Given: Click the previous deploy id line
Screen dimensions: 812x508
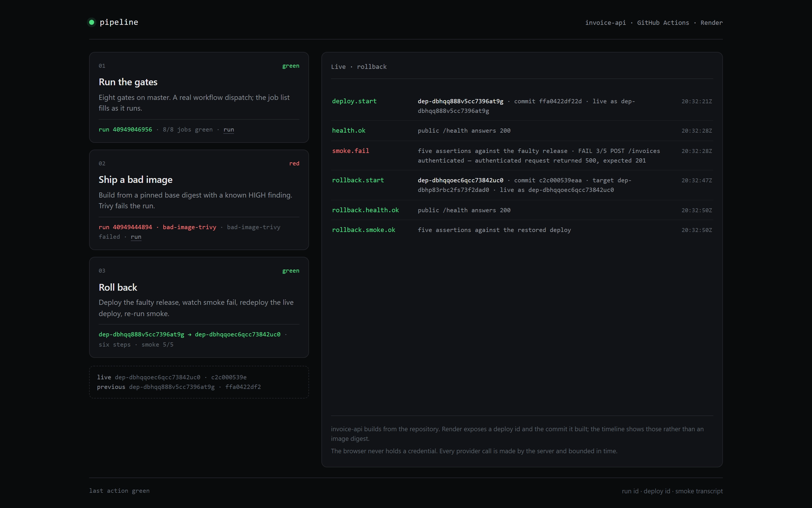Looking at the screenshot, I should pos(179,387).
